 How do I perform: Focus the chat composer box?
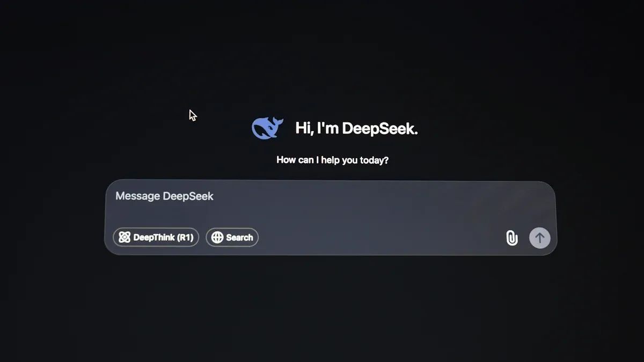(268, 204)
